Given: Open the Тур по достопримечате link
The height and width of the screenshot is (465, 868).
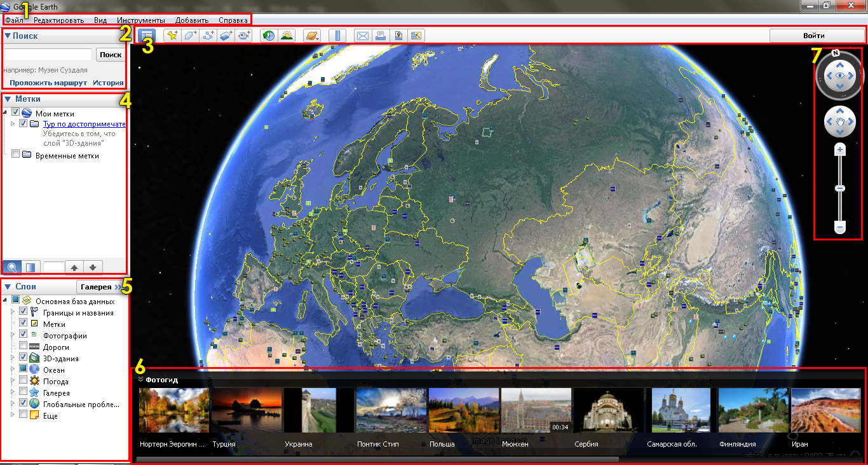Looking at the screenshot, I should [x=85, y=124].
